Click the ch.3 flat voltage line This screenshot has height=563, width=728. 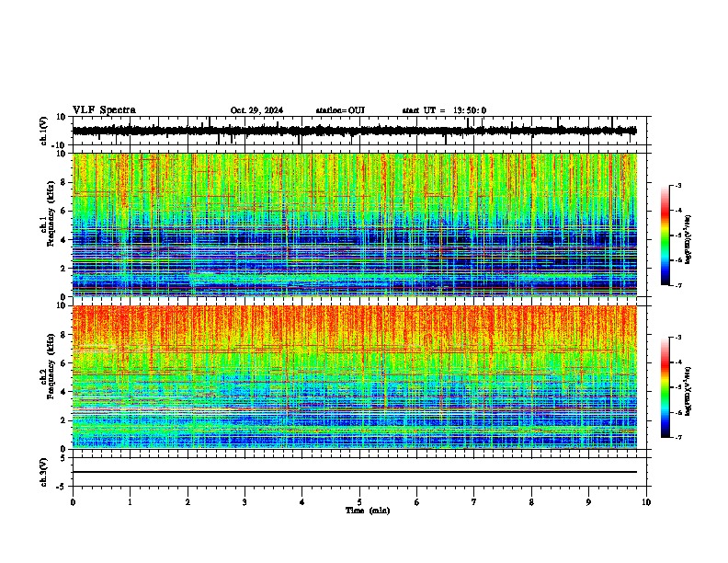click(355, 472)
